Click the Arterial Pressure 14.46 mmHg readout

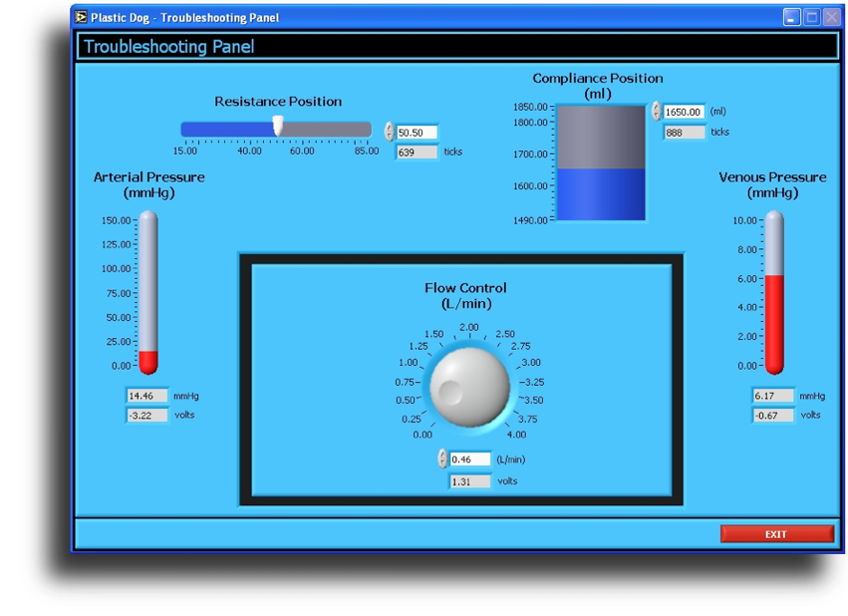tap(147, 396)
